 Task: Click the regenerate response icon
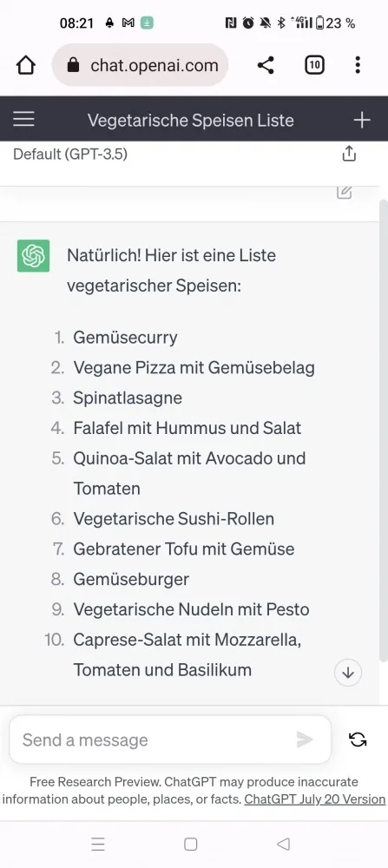click(x=358, y=740)
